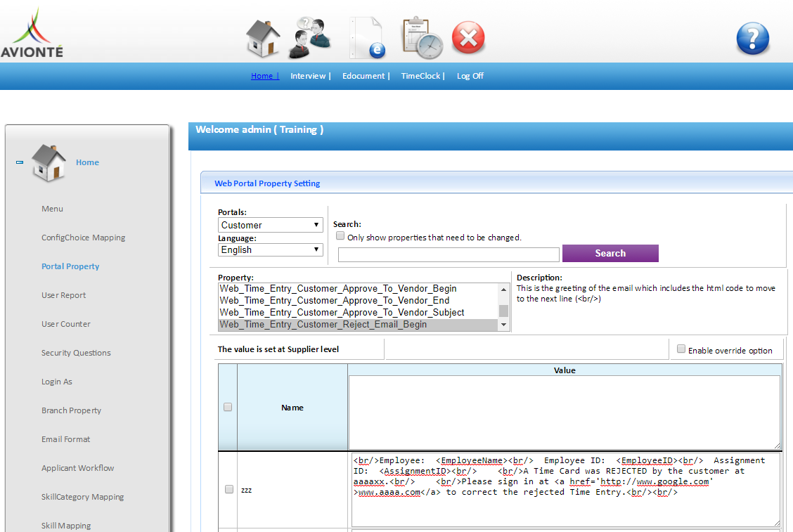Click the Home text link in sidebar
The width and height of the screenshot is (793, 532).
click(x=87, y=162)
